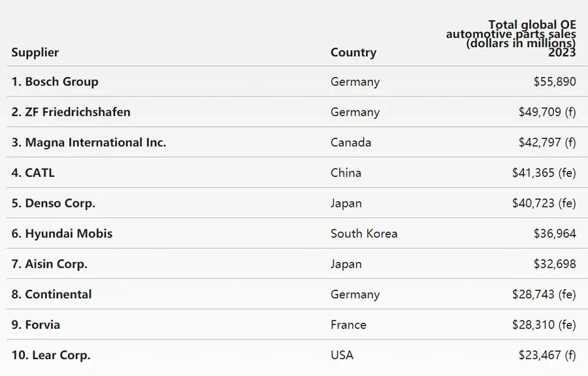Click the Continental supplier name
Screen dimensions: 588x376
[x=52, y=294]
